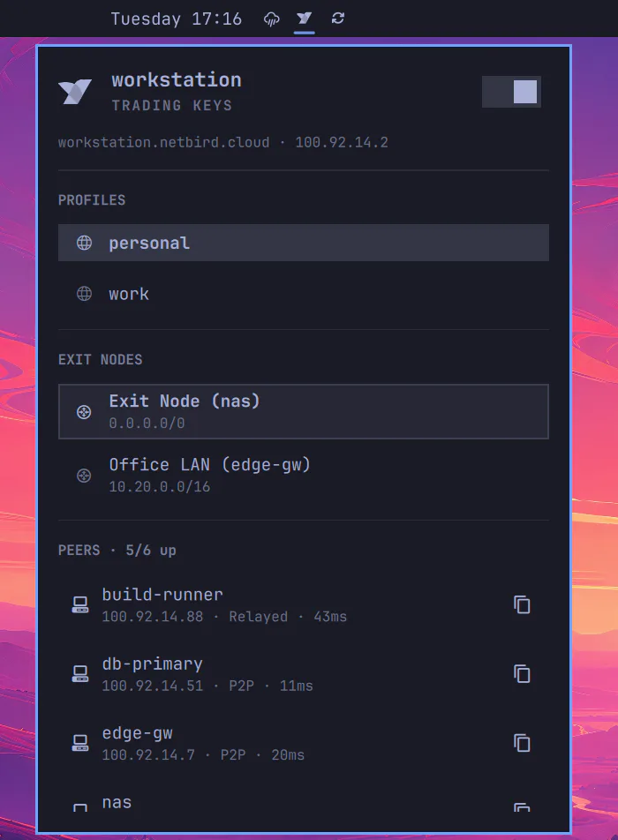Click the sync refresh icon in top bar
This screenshot has height=840, width=618.
(x=337, y=19)
